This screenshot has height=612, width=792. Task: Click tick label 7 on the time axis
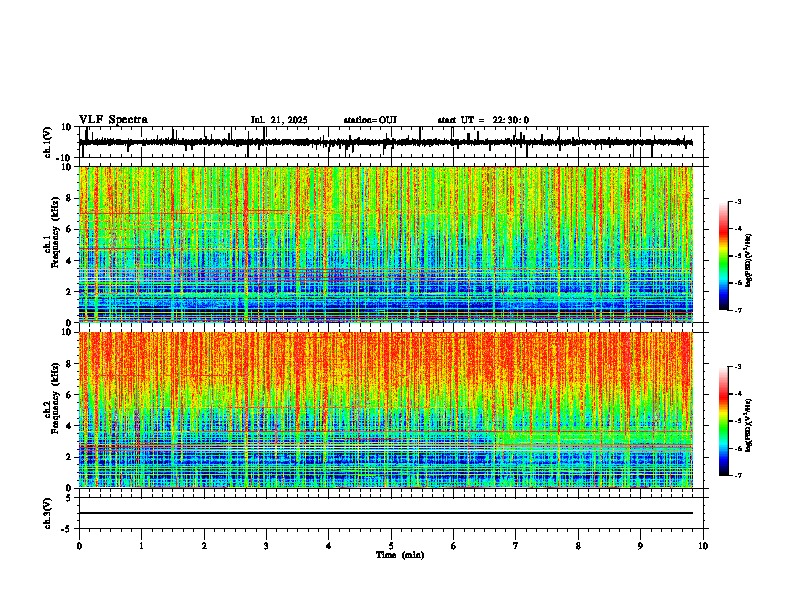[x=516, y=546]
